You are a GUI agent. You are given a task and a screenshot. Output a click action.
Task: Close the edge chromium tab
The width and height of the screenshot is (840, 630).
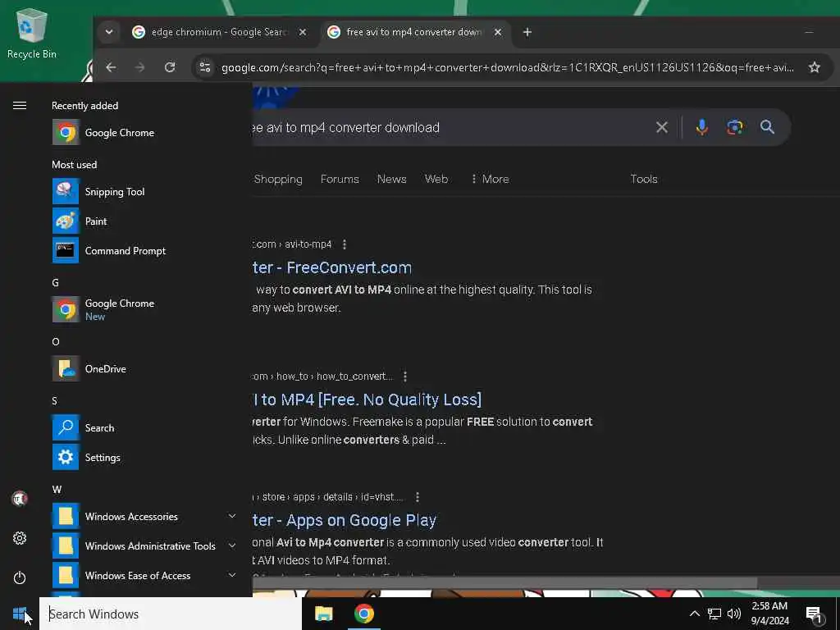coord(303,32)
